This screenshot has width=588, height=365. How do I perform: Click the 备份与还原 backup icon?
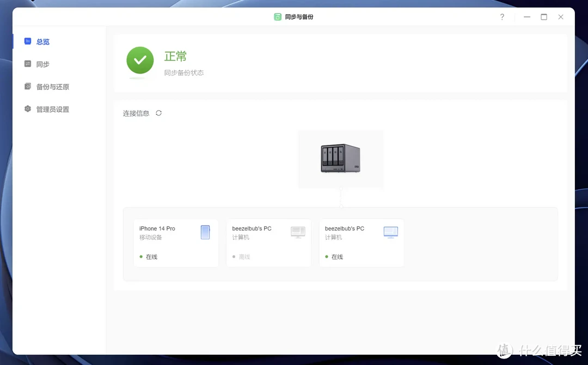tap(27, 86)
